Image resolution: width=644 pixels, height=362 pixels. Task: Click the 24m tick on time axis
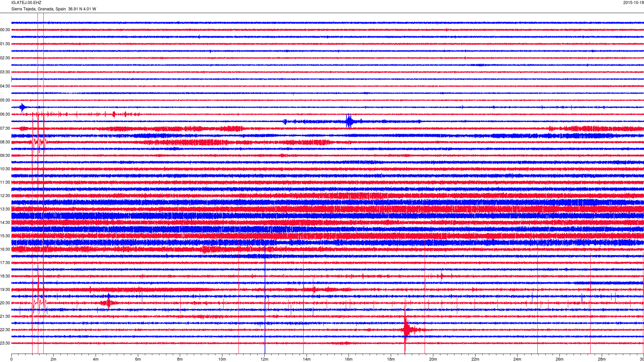click(517, 359)
